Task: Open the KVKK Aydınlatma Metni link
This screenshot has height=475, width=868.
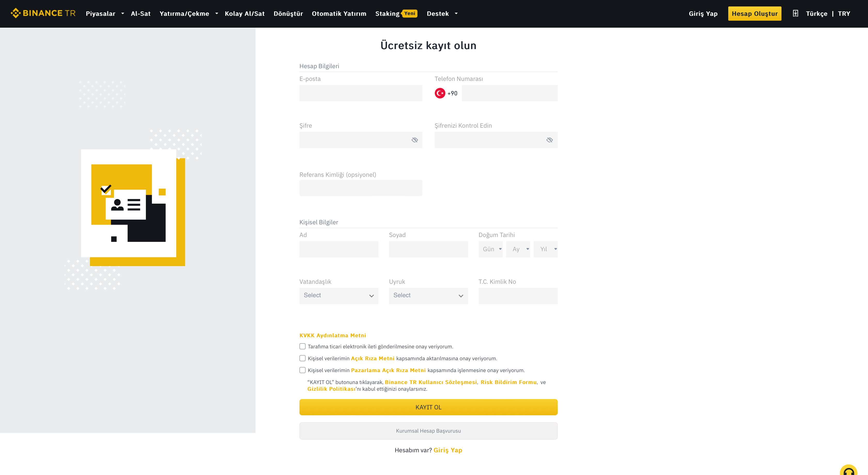Action: [332, 335]
